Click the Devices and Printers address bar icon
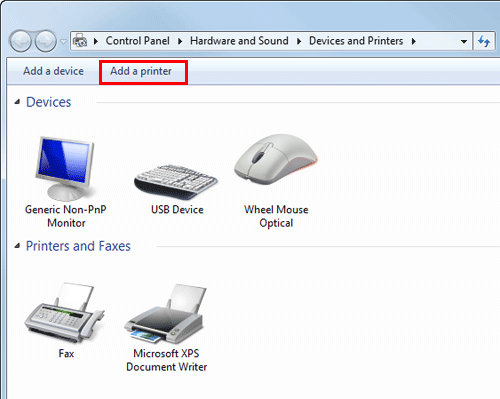The width and height of the screenshot is (500, 399). (80, 41)
